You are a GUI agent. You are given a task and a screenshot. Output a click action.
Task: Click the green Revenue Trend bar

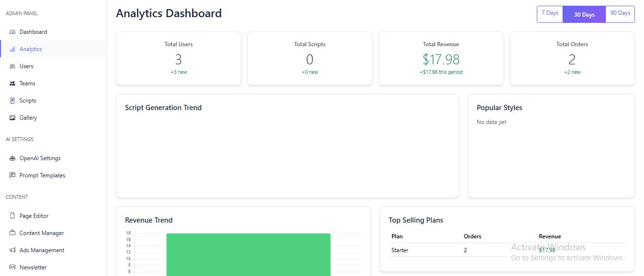(248, 254)
